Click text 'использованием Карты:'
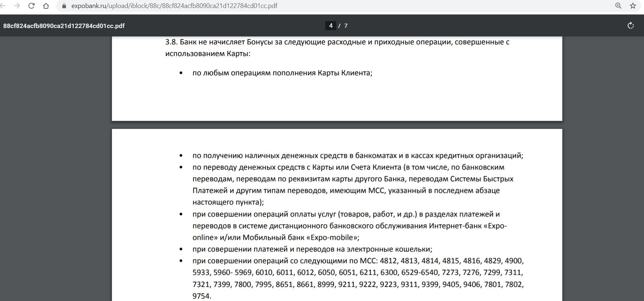644x301 pixels. coord(208,54)
